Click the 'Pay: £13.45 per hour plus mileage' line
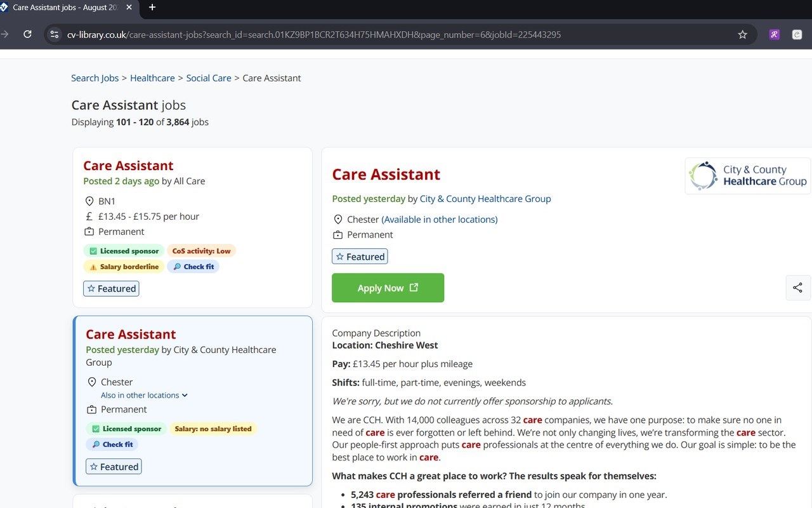The height and width of the screenshot is (508, 812). pos(402,364)
